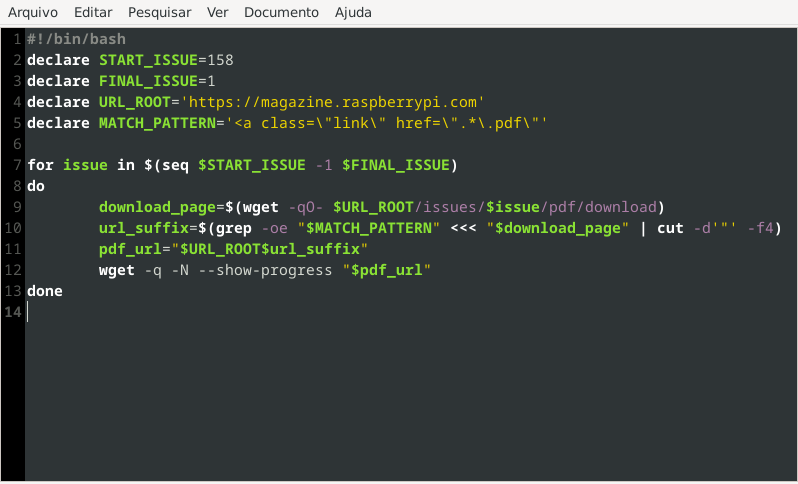Screen dimensions: 798x484
Task: Click the #!/bin/bash shebang line
Action: coord(71,38)
